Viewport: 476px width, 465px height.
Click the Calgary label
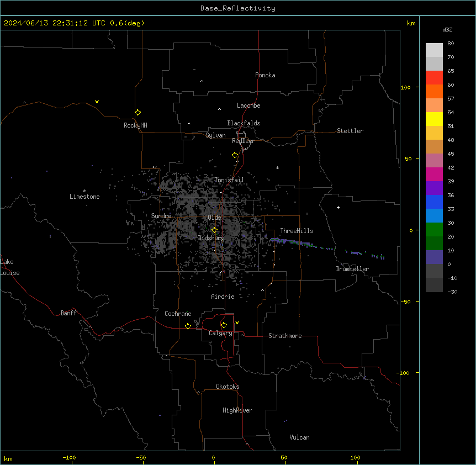[x=220, y=333]
